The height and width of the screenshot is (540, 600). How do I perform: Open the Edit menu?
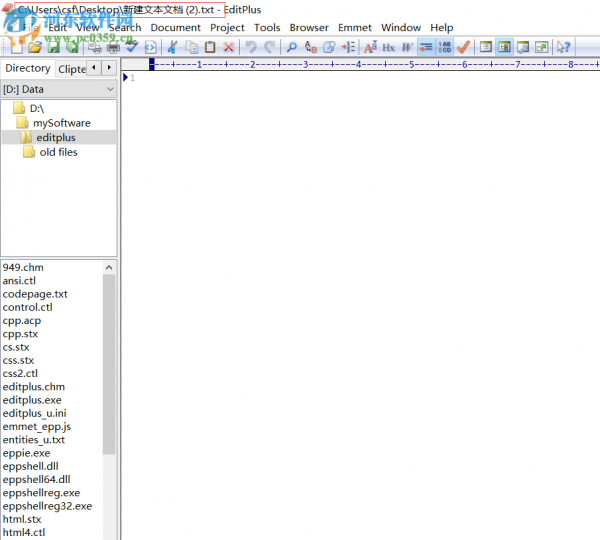click(x=57, y=28)
